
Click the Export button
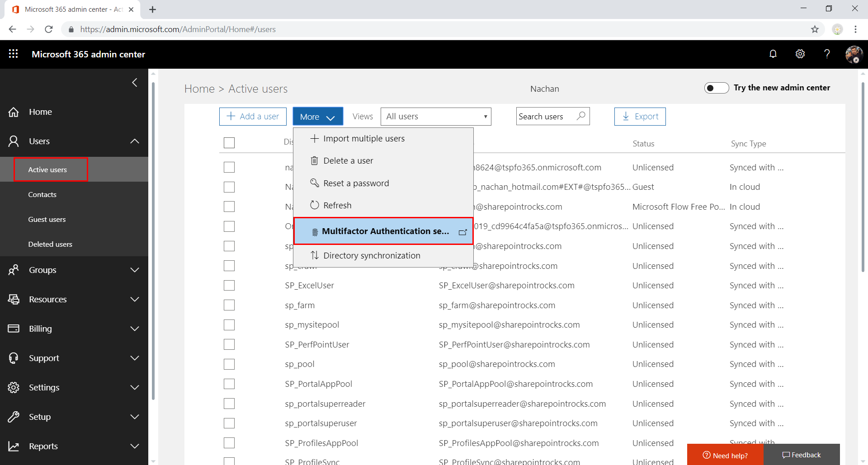[x=640, y=117]
